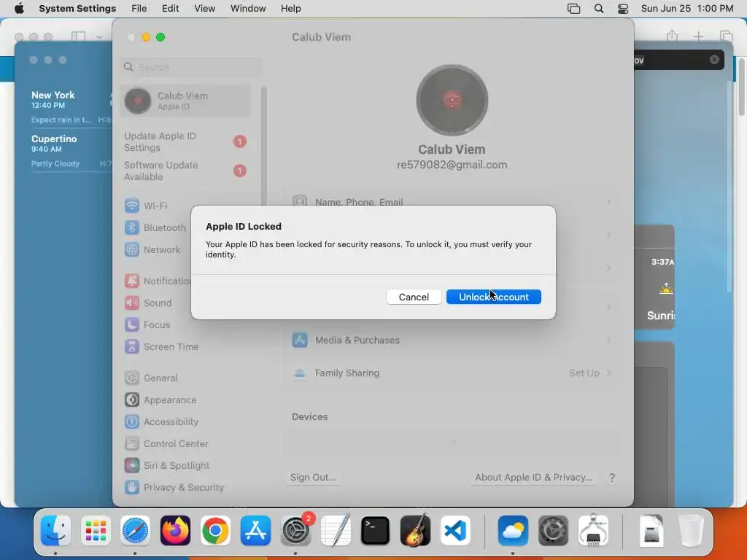The width and height of the screenshot is (747, 560).
Task: Open the Apple menu
Action: point(19,9)
